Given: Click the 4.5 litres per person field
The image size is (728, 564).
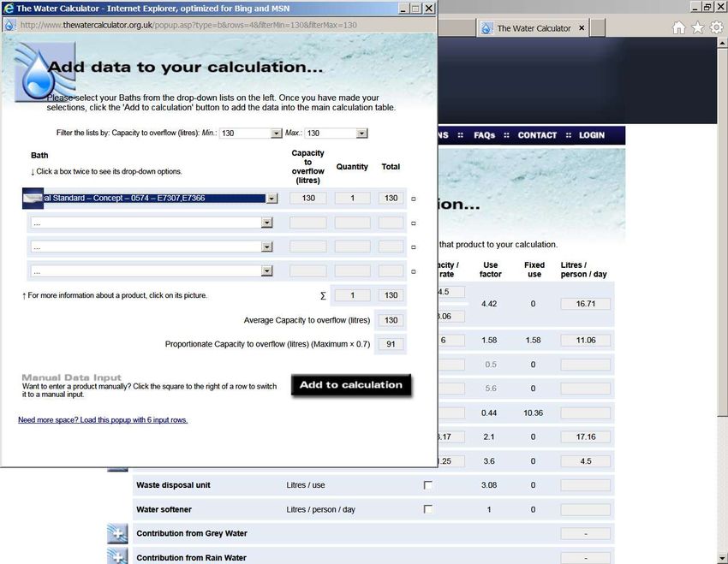Looking at the screenshot, I should coord(586,461).
